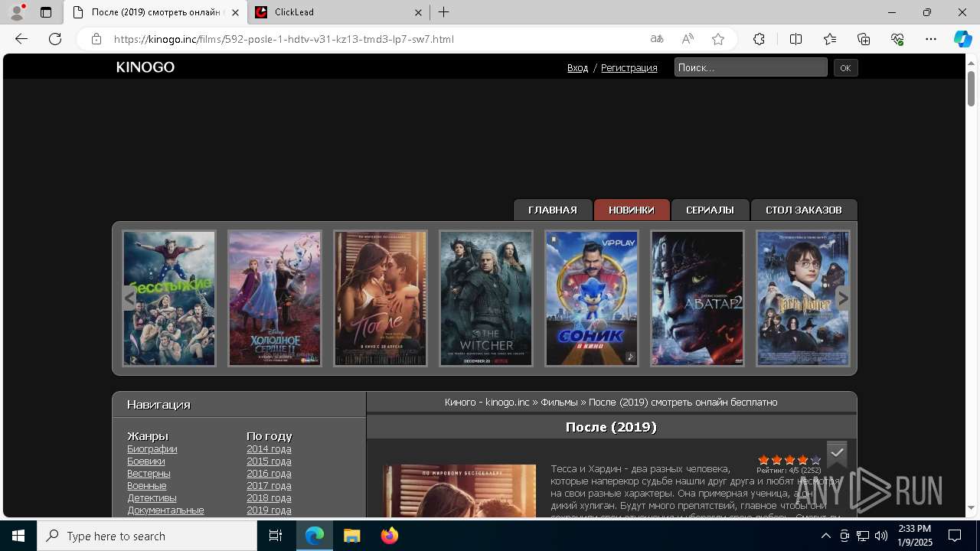The height and width of the screenshot is (551, 980).
Task: Open the НОВИНКИ menu tab
Action: [632, 210]
